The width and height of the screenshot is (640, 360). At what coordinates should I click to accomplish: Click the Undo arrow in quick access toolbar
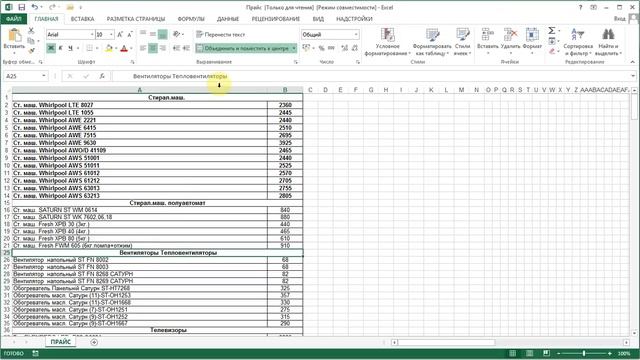click(x=35, y=7)
